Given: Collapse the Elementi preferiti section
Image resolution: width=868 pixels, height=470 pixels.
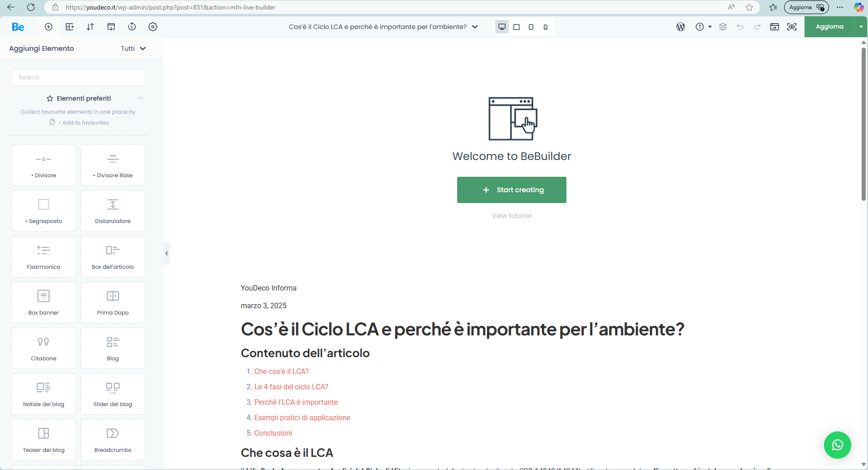Looking at the screenshot, I should tap(141, 98).
